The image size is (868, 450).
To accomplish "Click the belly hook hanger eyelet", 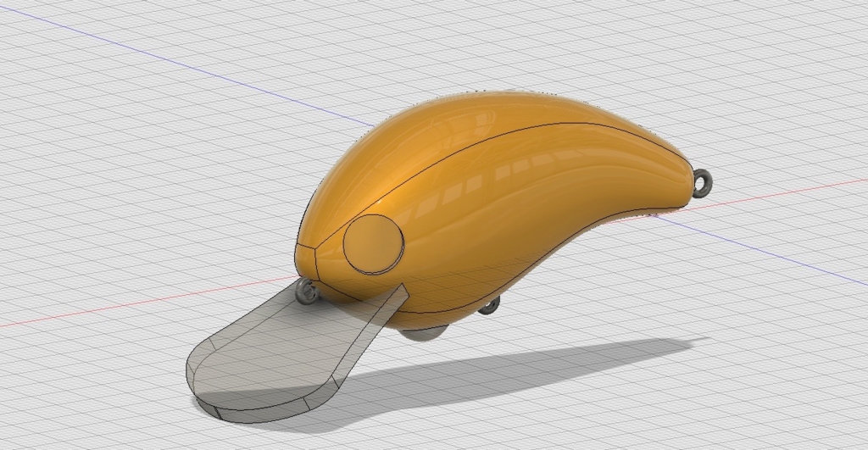I will [489, 306].
